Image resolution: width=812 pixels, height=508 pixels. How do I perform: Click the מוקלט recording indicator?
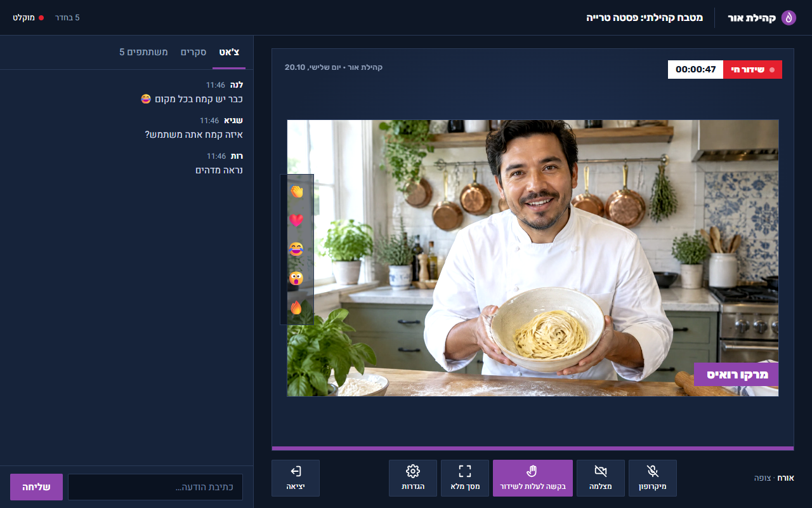point(28,18)
